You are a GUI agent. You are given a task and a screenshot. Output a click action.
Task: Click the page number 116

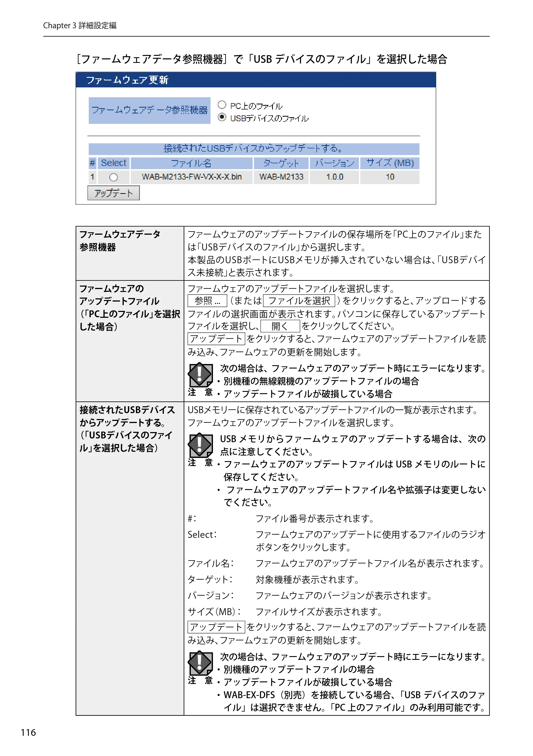point(28,732)
